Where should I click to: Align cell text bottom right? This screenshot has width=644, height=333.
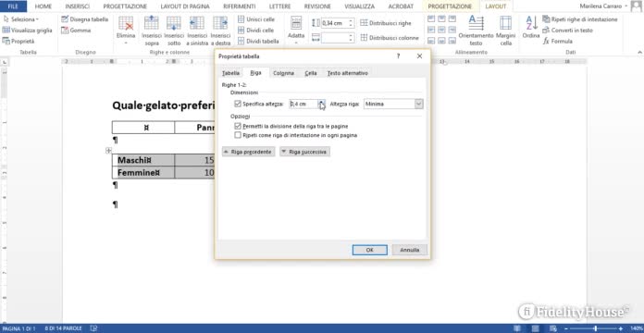tap(452, 41)
